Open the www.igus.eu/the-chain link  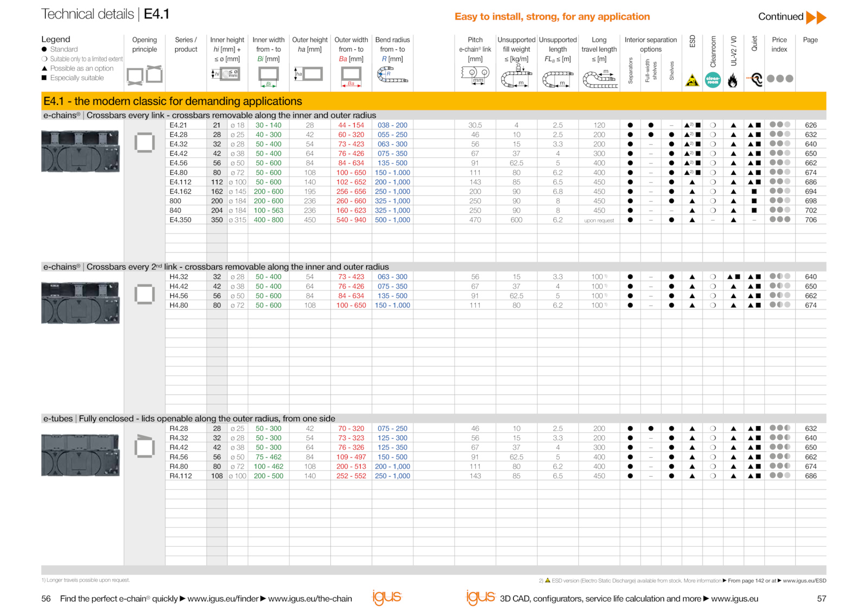click(x=310, y=598)
